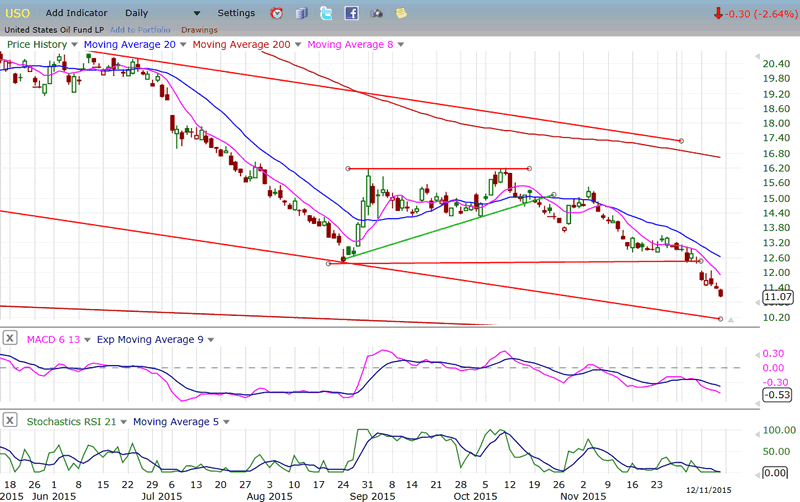Click the Drawings link
The height and width of the screenshot is (502, 800).
(x=199, y=30)
